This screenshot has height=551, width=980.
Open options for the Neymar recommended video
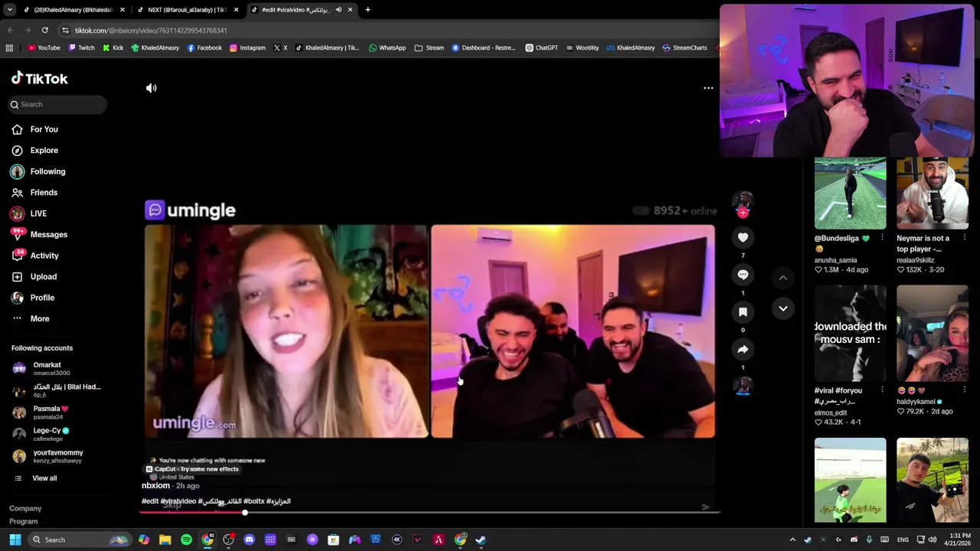[964, 238]
